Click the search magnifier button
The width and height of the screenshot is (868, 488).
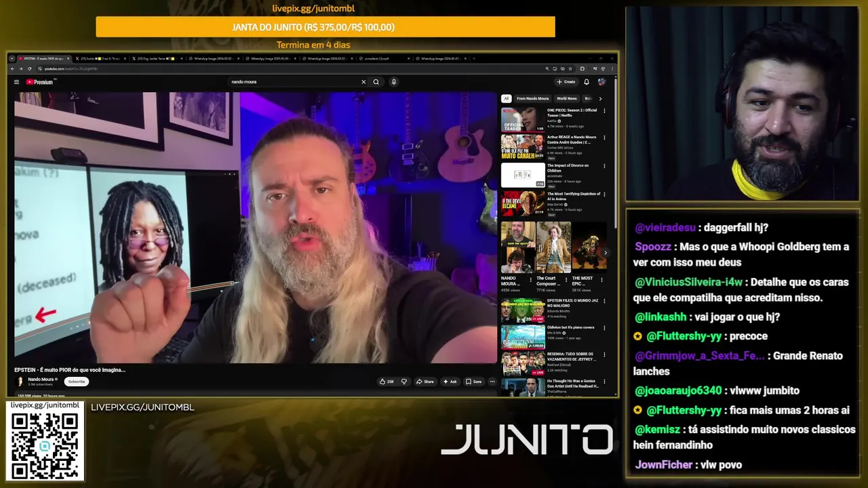(376, 82)
